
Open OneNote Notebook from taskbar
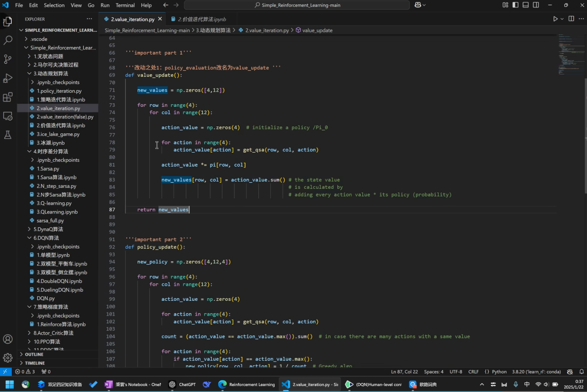(133, 385)
